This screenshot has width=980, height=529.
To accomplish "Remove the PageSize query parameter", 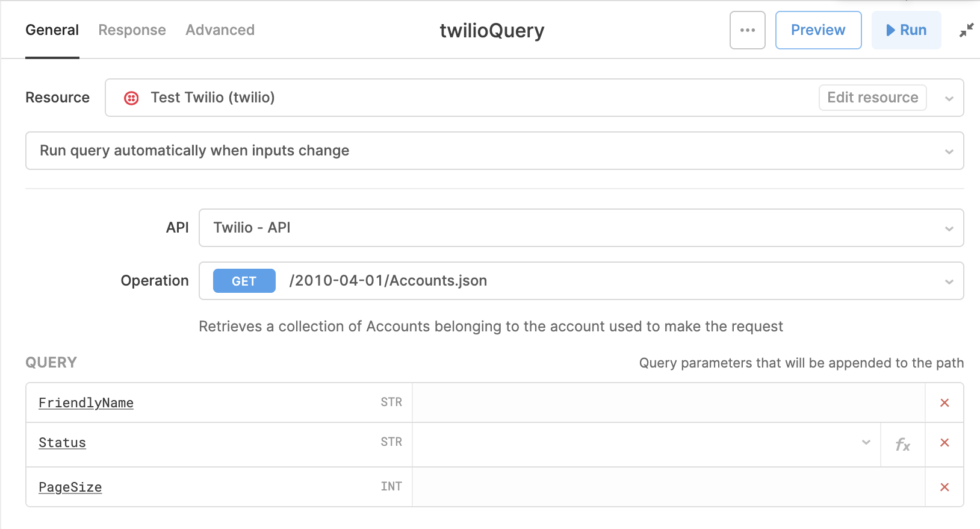I will [944, 487].
